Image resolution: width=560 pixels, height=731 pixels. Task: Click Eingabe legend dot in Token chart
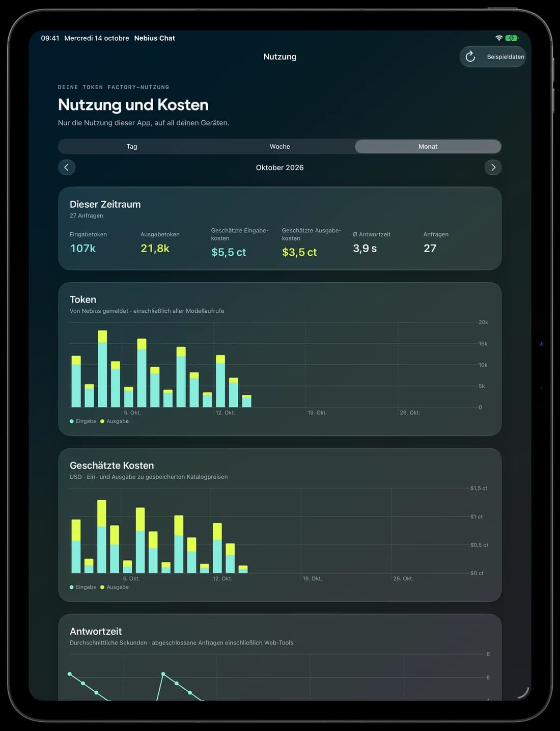click(72, 421)
